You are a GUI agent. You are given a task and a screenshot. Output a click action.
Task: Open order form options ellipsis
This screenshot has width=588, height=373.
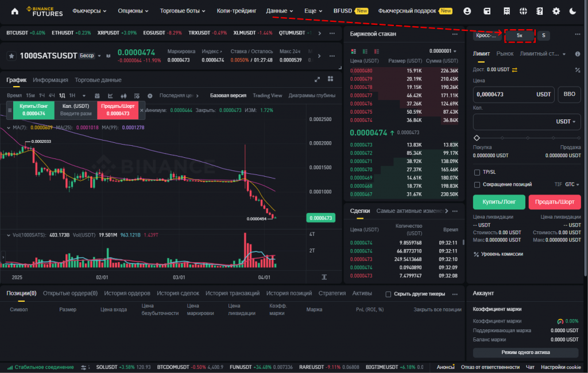pyautogui.click(x=578, y=34)
